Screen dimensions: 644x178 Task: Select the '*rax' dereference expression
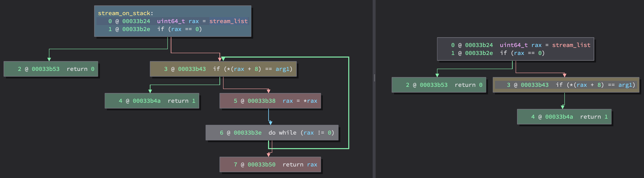pos(310,101)
